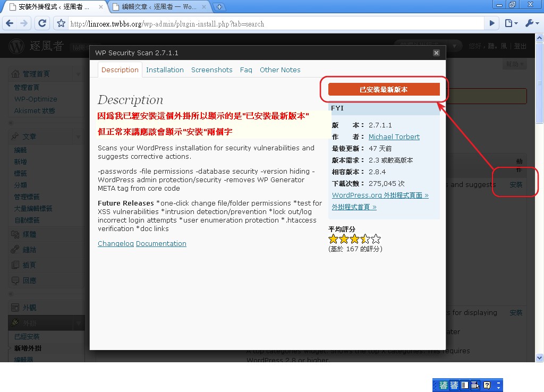Open 管理標籤 in the sidebar
The height and width of the screenshot is (392, 544).
click(x=27, y=197)
